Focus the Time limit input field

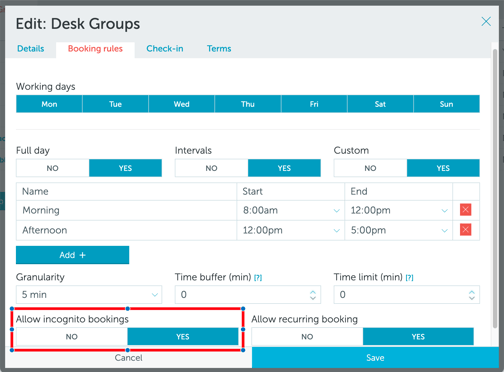(407, 295)
